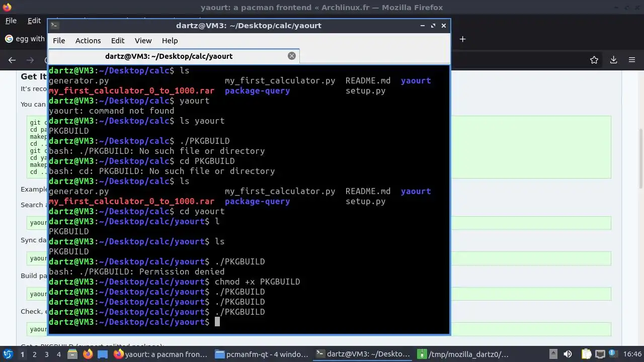Click 'yaourt: command not found' output line
644x362 pixels.
pos(111,111)
